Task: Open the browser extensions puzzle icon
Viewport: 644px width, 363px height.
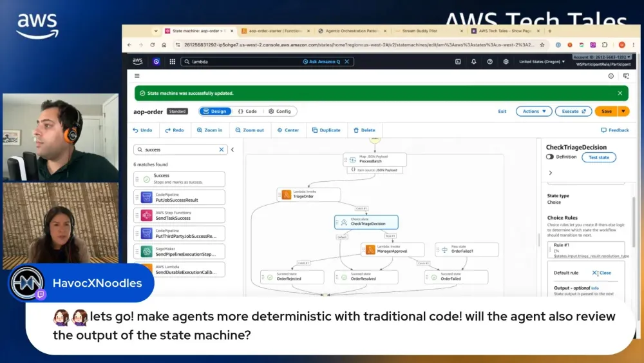Action: click(x=605, y=44)
